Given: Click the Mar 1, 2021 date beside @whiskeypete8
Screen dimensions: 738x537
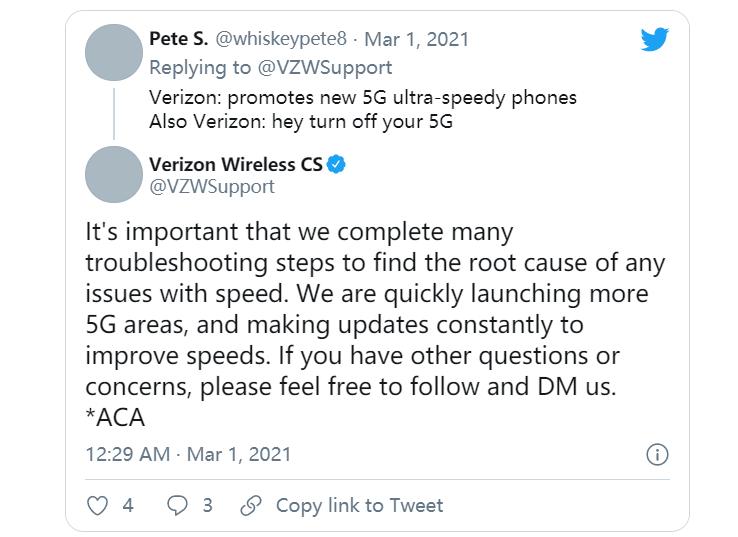Looking at the screenshot, I should (416, 39).
